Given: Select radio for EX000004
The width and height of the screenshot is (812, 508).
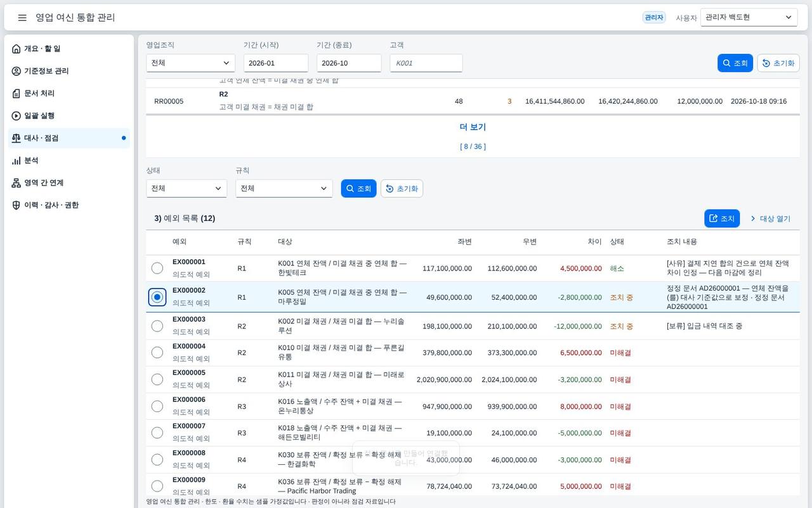Looking at the screenshot, I should point(157,352).
